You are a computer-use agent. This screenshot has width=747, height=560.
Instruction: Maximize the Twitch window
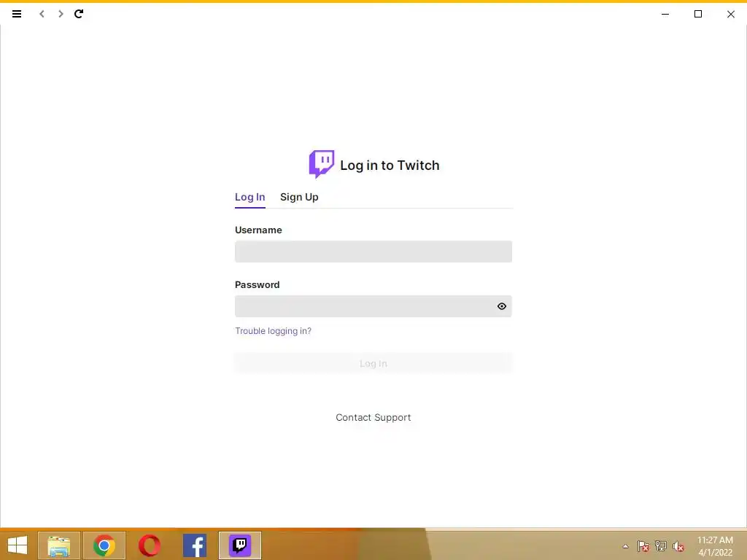[698, 15]
